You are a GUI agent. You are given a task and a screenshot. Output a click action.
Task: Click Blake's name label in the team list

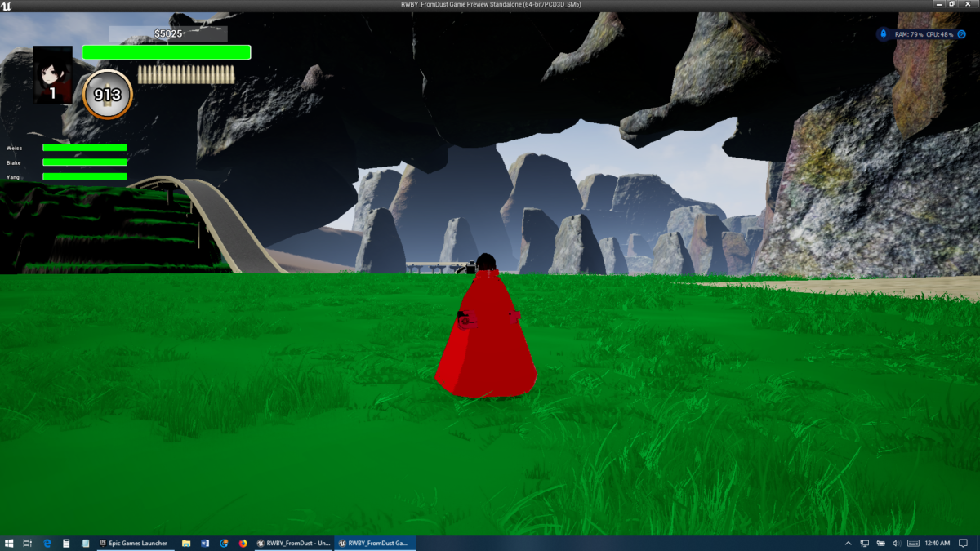click(14, 162)
